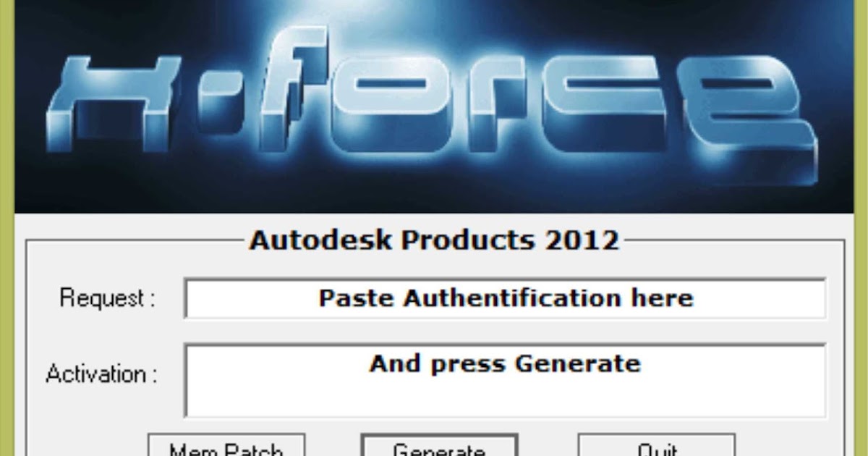Click the "And press Generate" text
Viewport: 868px width, 456px height.
pos(505,363)
